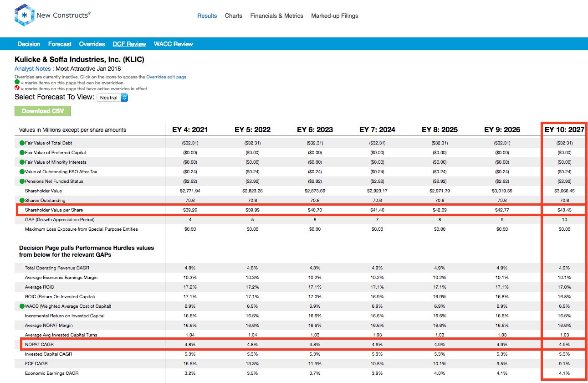Click green override icon beside Value of Outstanding ESO
Viewport: 588px width, 383px height.
click(22, 172)
